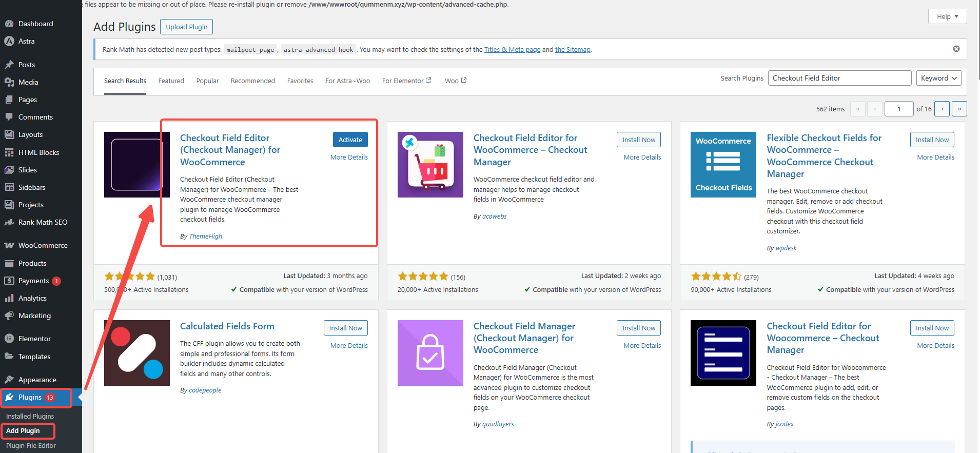Dismiss the Rank Math notice
The image size is (980, 453).
(x=956, y=49)
